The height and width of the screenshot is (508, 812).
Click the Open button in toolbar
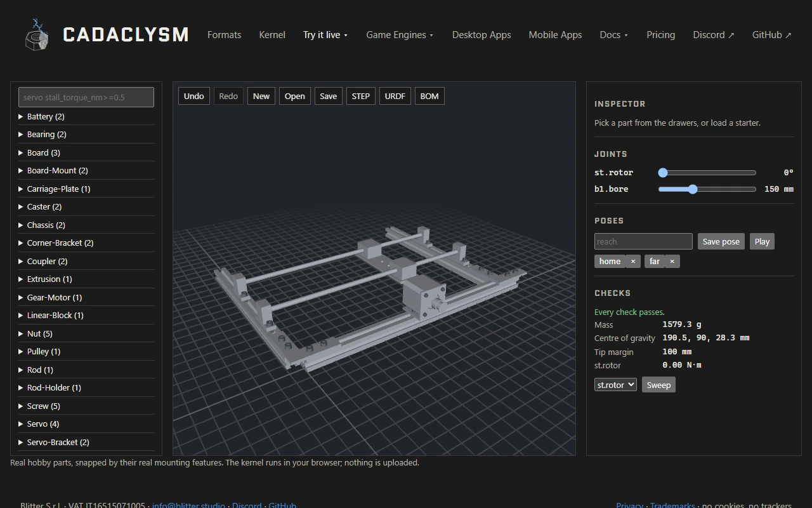(x=295, y=96)
